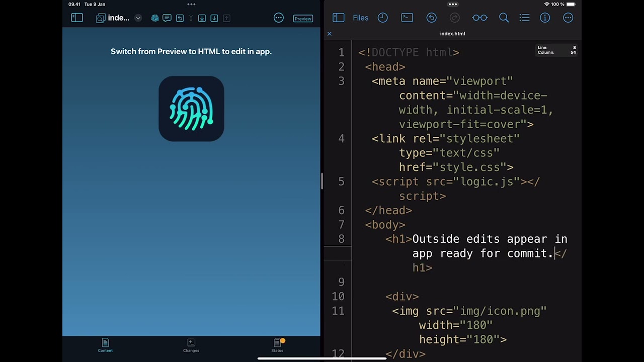Open the terminal console icon

point(407,18)
